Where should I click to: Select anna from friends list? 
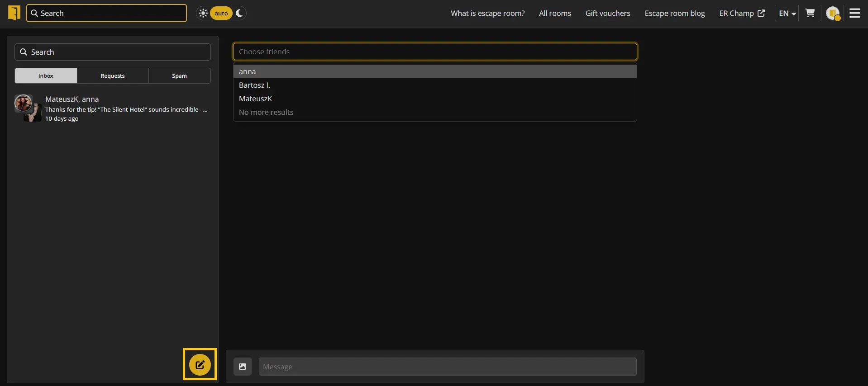pos(248,71)
